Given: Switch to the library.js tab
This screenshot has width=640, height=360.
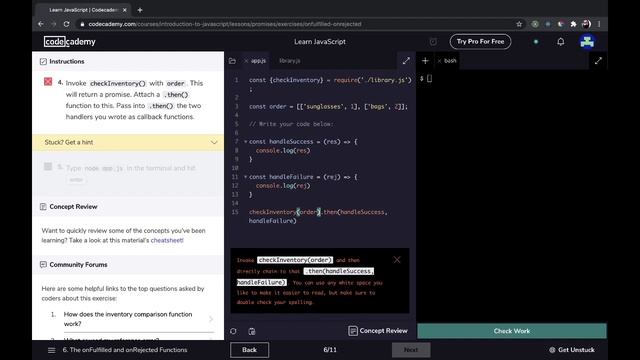Looking at the screenshot, I should (289, 61).
